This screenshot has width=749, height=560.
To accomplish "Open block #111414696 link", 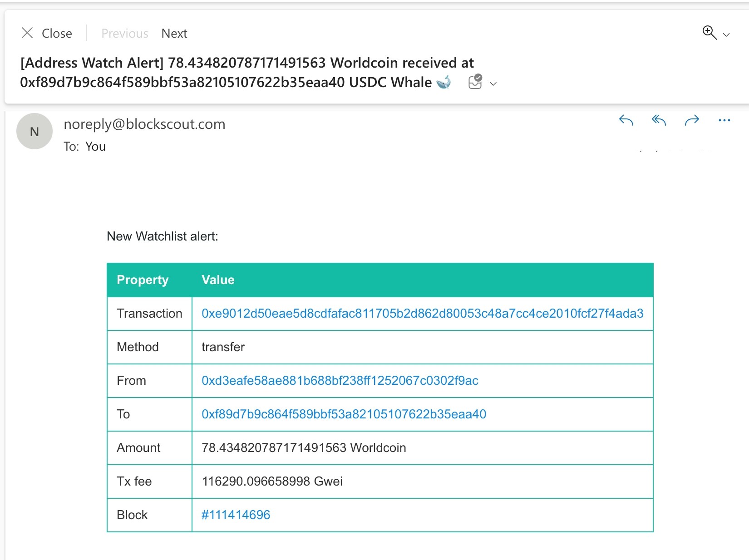I will tap(236, 515).
